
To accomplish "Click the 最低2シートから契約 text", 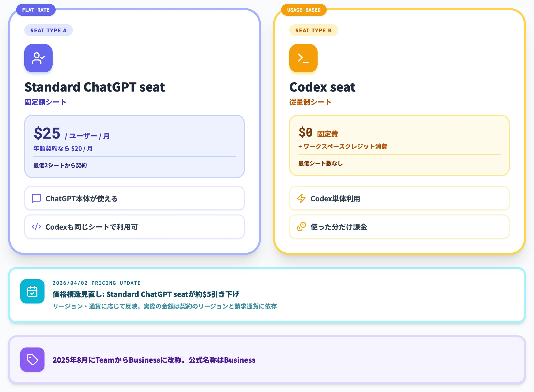I will pyautogui.click(x=60, y=165).
